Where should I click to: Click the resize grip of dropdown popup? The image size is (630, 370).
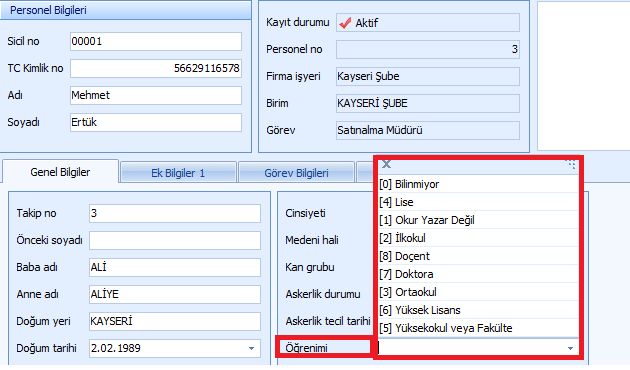(571, 164)
